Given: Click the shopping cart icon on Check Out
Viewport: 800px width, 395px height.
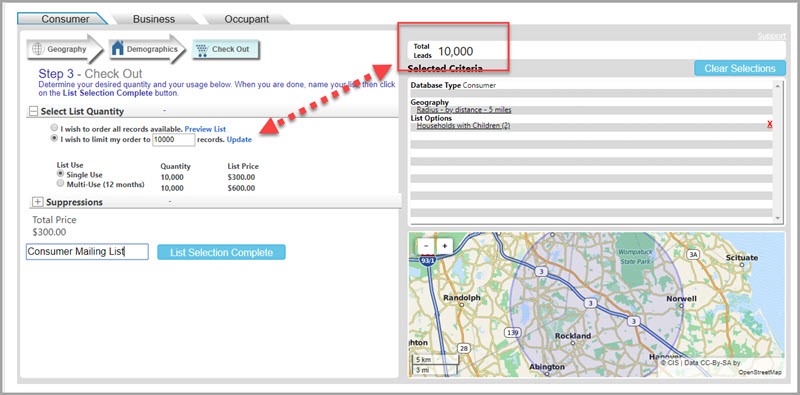Looking at the screenshot, I should pyautogui.click(x=202, y=50).
